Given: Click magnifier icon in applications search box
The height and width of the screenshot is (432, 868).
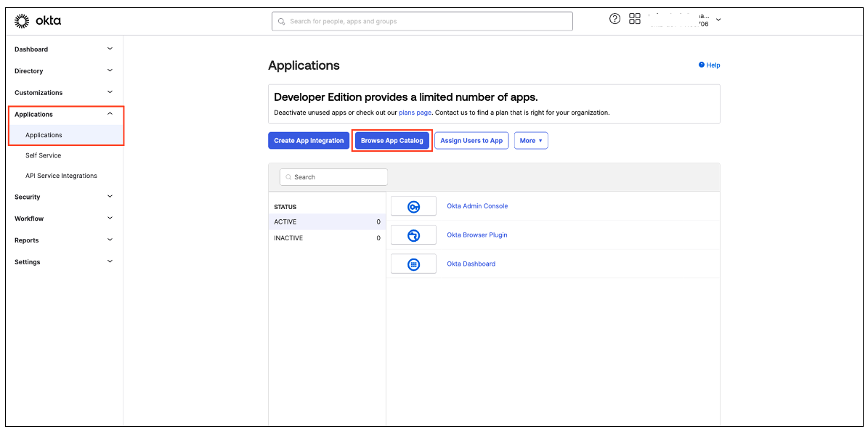Looking at the screenshot, I should 289,177.
